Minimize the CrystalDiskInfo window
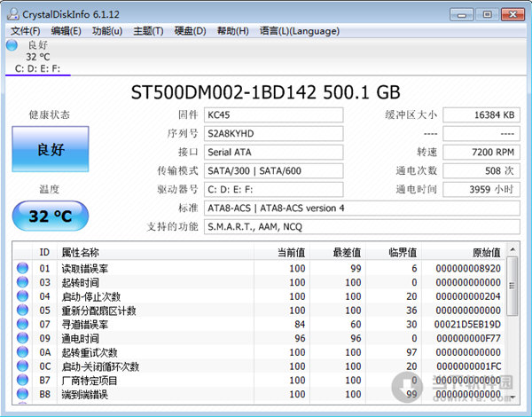This screenshot has height=417, width=532. coord(461,14)
